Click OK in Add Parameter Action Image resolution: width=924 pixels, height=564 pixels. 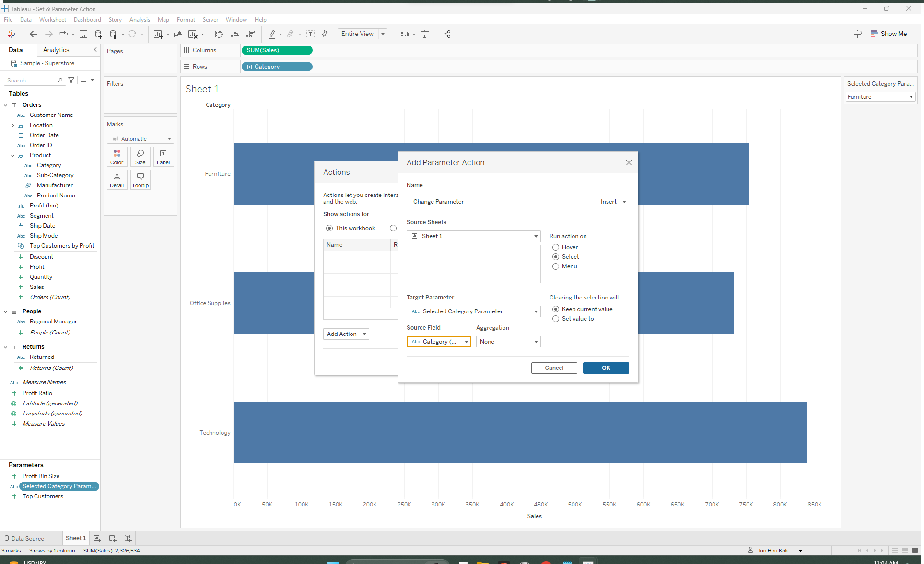tap(606, 368)
